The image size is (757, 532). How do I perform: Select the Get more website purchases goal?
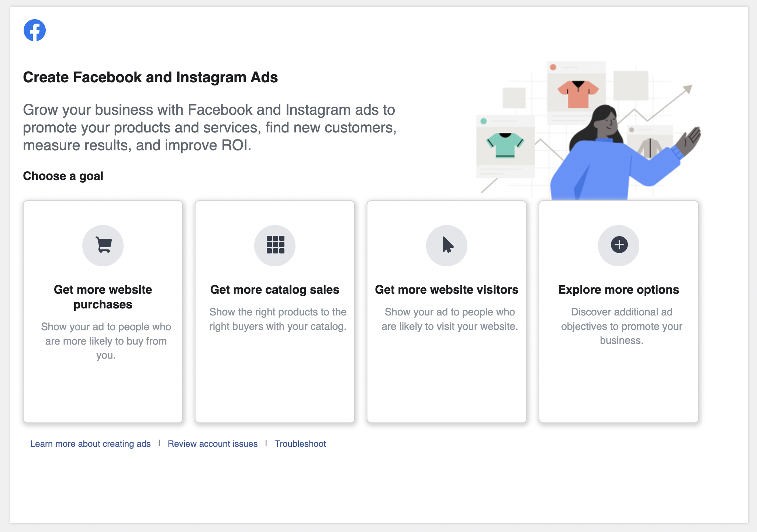[103, 312]
